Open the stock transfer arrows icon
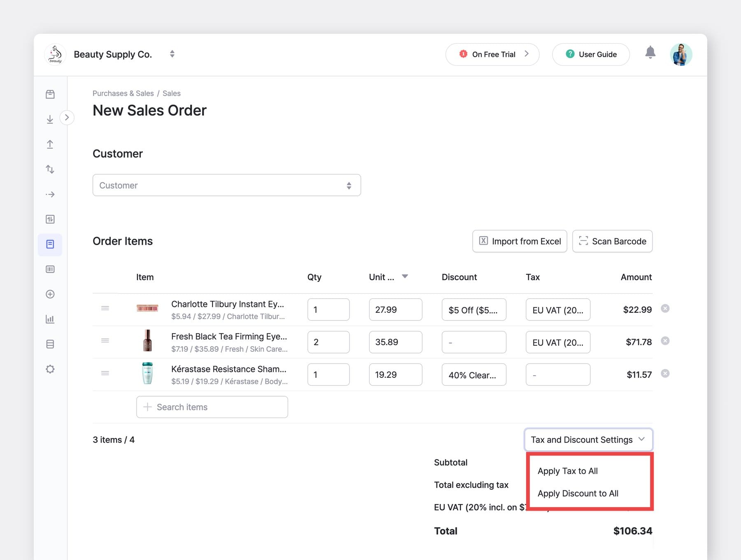This screenshot has width=741, height=560. pyautogui.click(x=50, y=169)
